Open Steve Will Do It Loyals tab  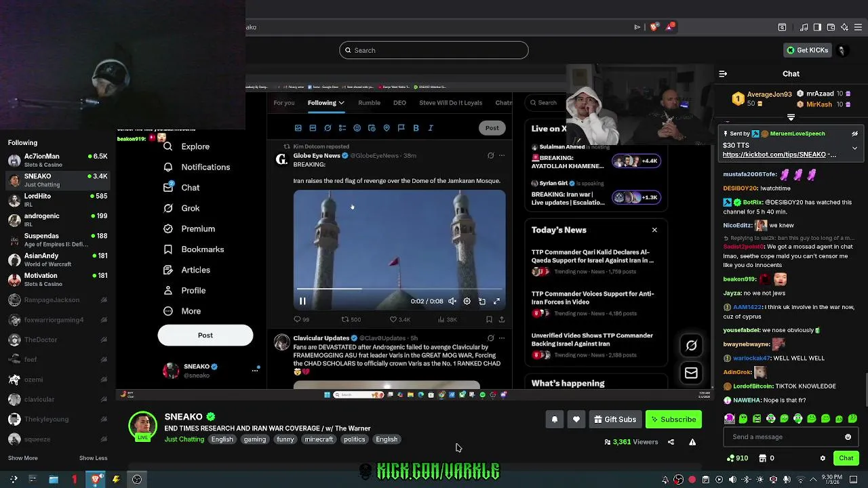(450, 103)
